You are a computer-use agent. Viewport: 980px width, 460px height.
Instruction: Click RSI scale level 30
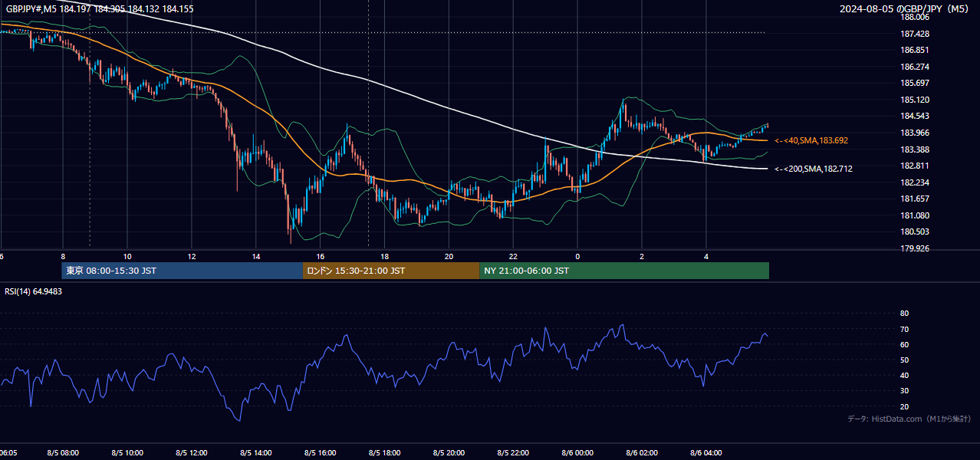tap(904, 391)
